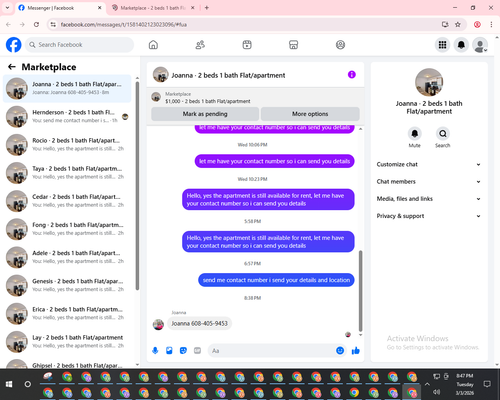The image size is (500, 400).
Task: Close the Marketplace browser tab
Action: coord(193,8)
